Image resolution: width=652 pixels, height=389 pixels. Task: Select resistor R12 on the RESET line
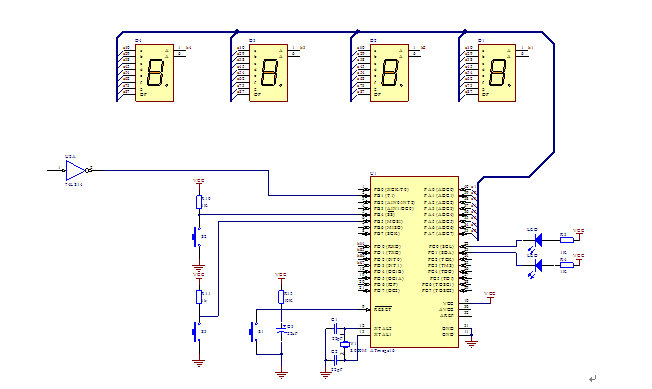(x=281, y=297)
